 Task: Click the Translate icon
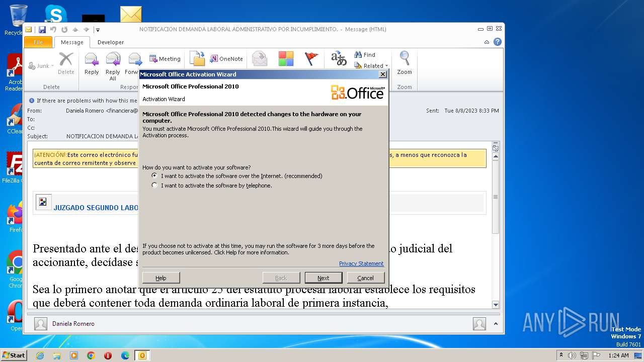coord(339,59)
